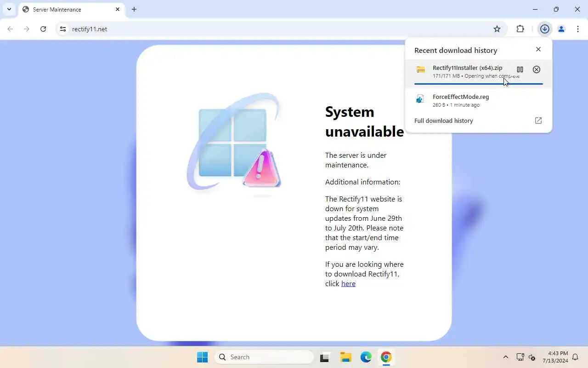Open the notifications bell icon
Image resolution: width=588 pixels, height=368 pixels.
(x=575, y=357)
